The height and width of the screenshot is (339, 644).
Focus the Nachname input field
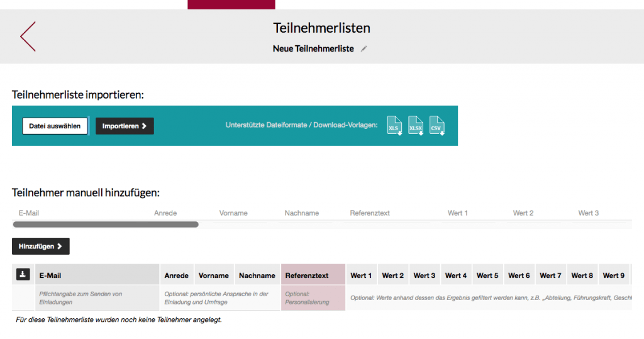pyautogui.click(x=311, y=213)
